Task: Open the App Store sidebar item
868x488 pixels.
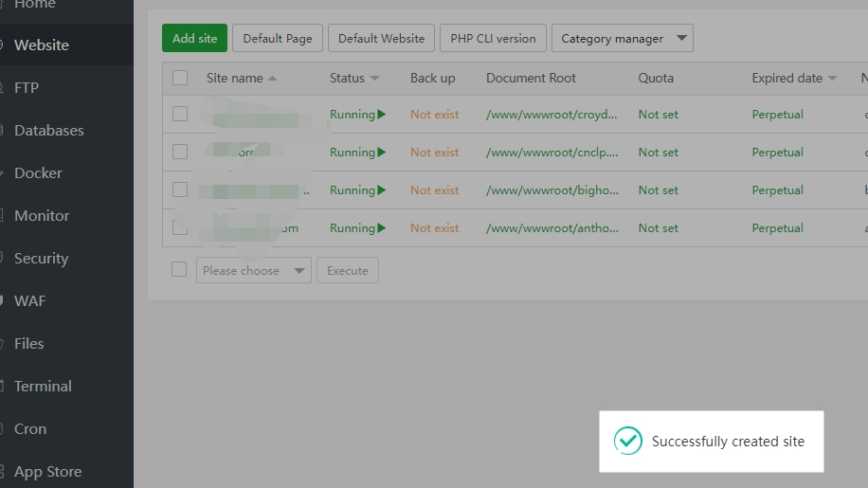Action: [x=47, y=472]
